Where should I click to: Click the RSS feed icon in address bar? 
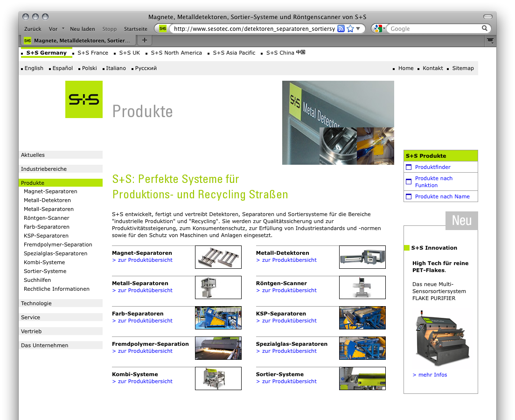point(341,28)
